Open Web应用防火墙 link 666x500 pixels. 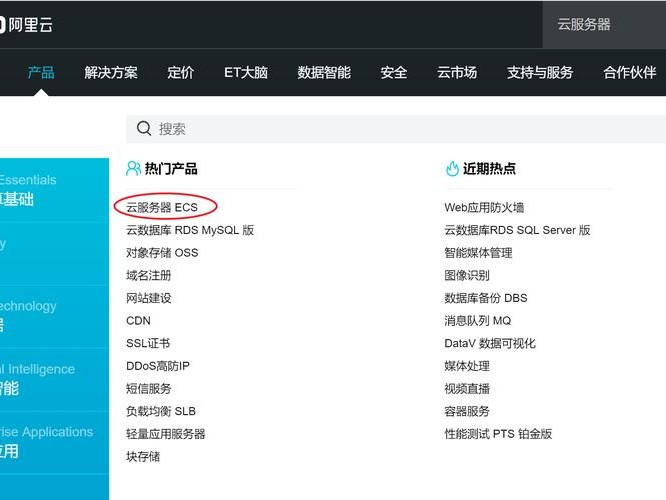(x=484, y=207)
